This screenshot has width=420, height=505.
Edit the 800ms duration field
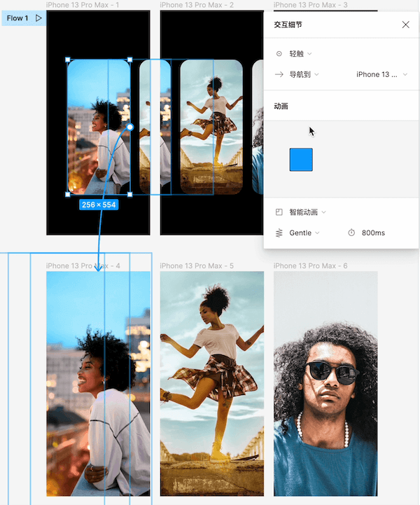pyautogui.click(x=373, y=233)
